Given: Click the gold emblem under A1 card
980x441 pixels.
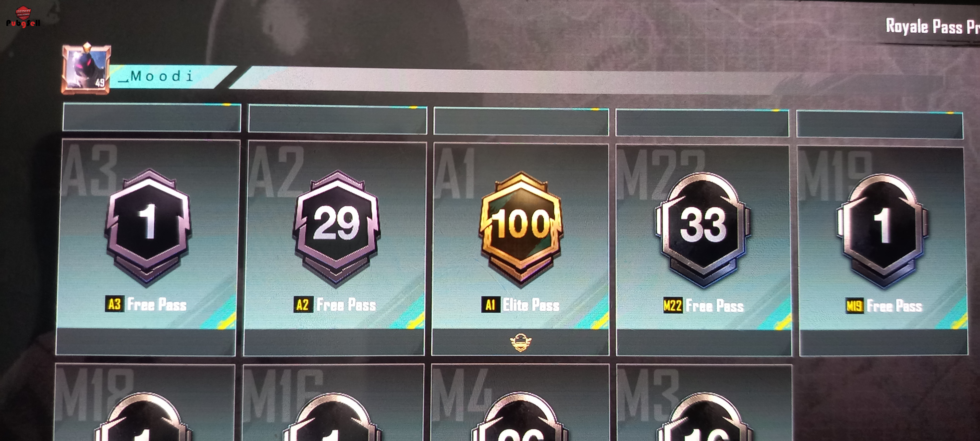Looking at the screenshot, I should [521, 343].
